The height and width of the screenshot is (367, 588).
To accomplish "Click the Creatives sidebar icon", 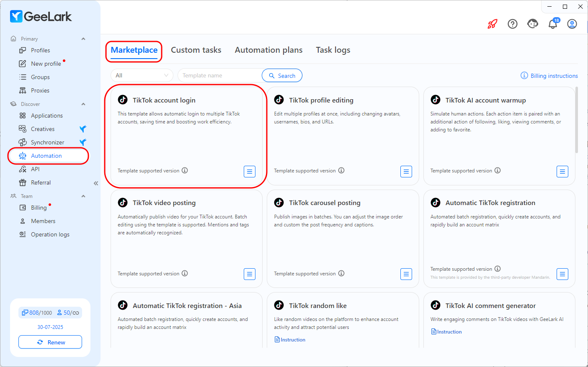I will point(23,129).
